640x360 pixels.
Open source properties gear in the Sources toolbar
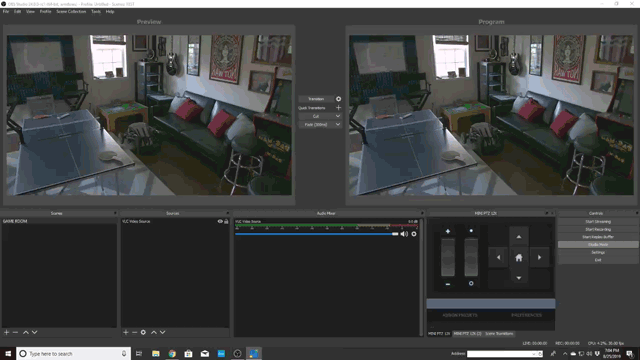(143, 332)
